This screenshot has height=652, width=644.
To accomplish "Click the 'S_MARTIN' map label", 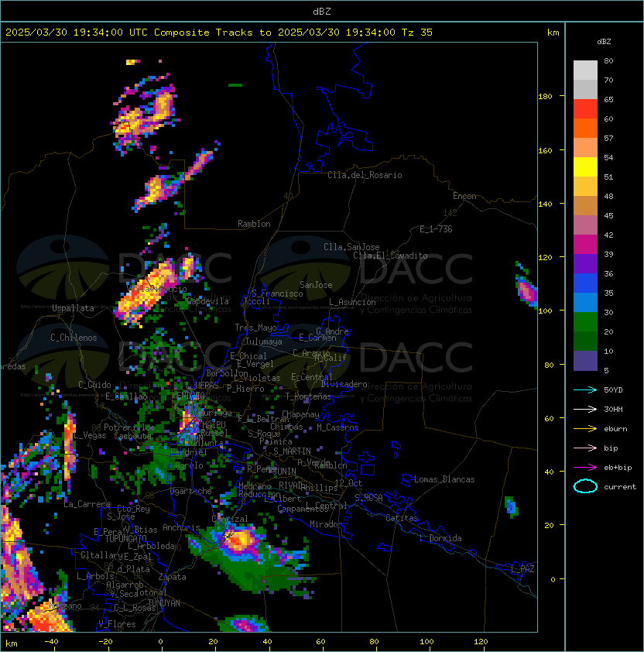I will click(x=293, y=451).
